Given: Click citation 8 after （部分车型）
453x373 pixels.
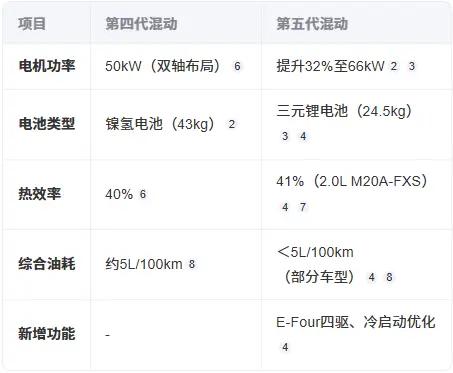Looking at the screenshot, I should pyautogui.click(x=389, y=277).
